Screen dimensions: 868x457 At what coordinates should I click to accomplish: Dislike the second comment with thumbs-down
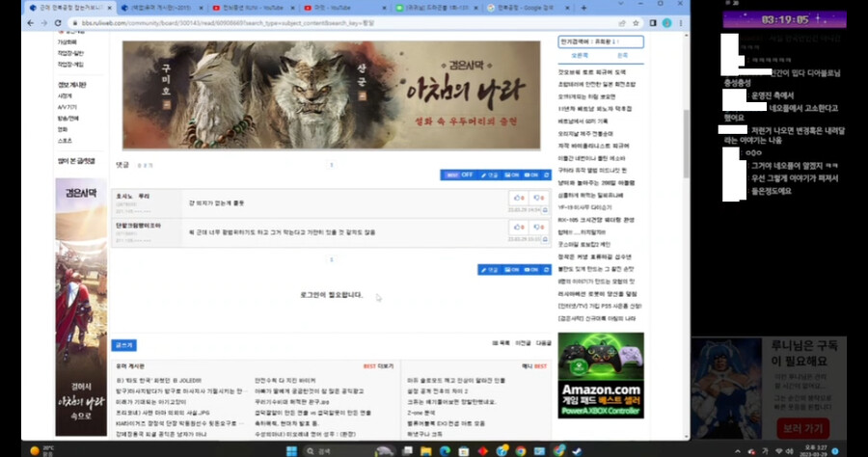pos(538,227)
